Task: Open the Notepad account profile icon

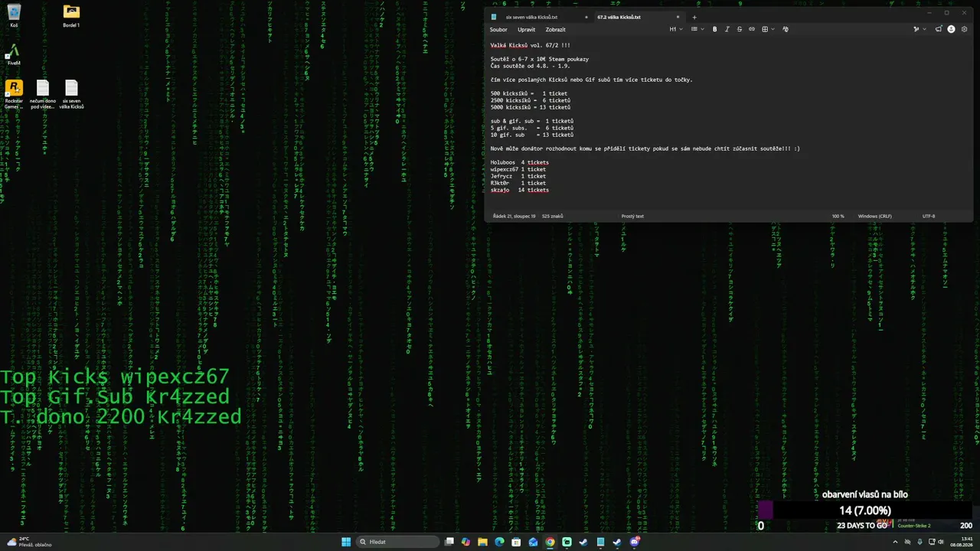Action: (x=952, y=29)
